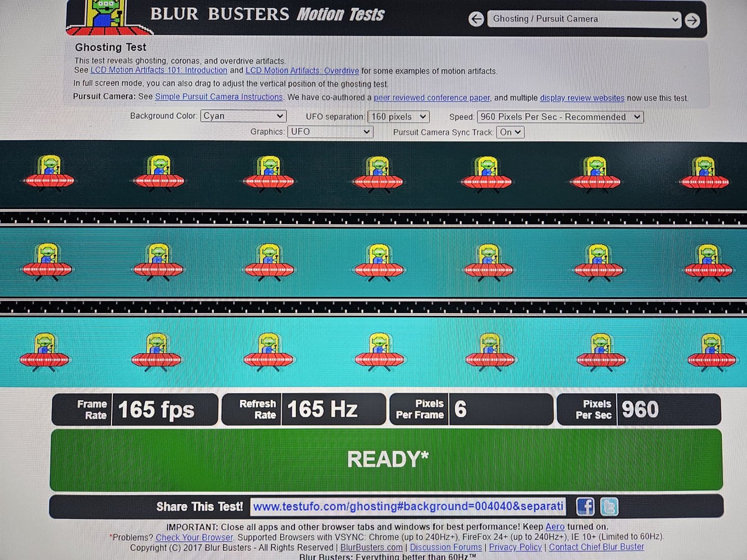Open the Background Color dropdown set to Cyan
Image resolution: width=747 pixels, height=560 pixels.
(243, 116)
